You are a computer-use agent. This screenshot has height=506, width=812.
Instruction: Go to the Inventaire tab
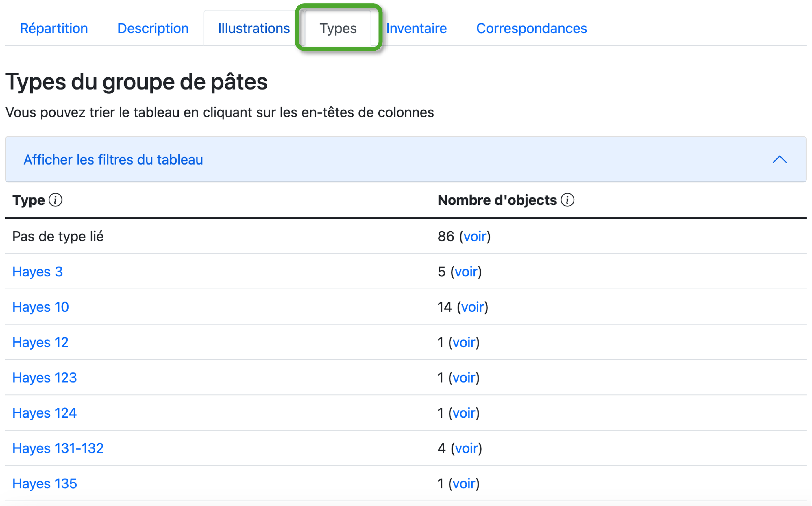[417, 28]
